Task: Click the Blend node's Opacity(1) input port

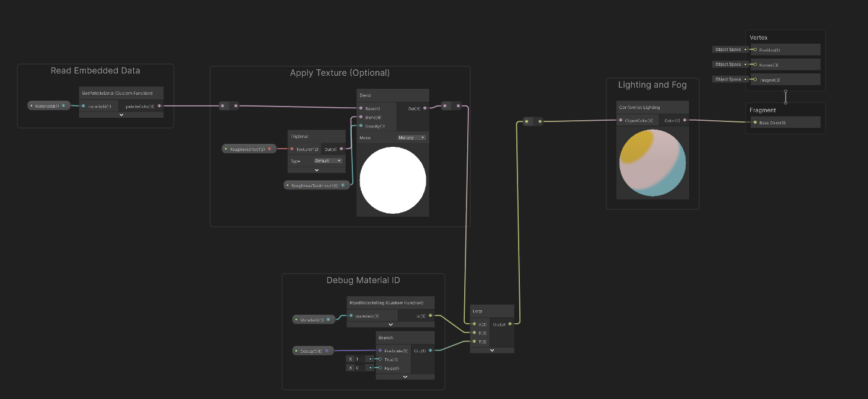Action: (x=361, y=126)
